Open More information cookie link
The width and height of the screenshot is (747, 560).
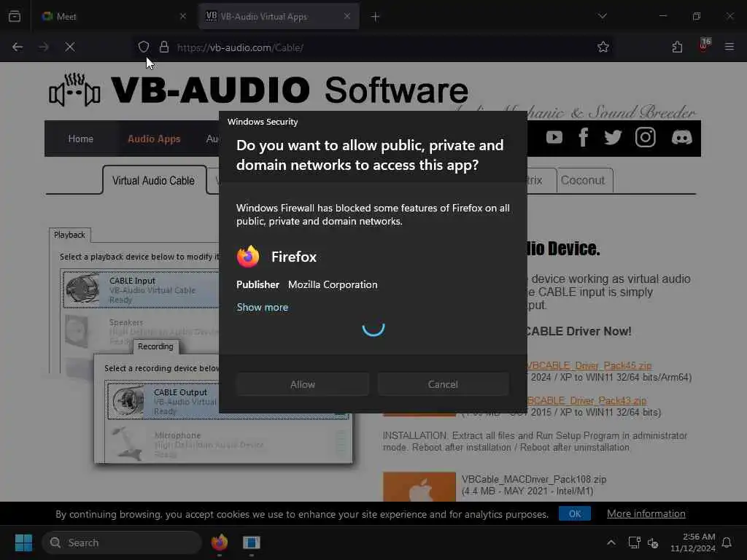pyautogui.click(x=646, y=514)
